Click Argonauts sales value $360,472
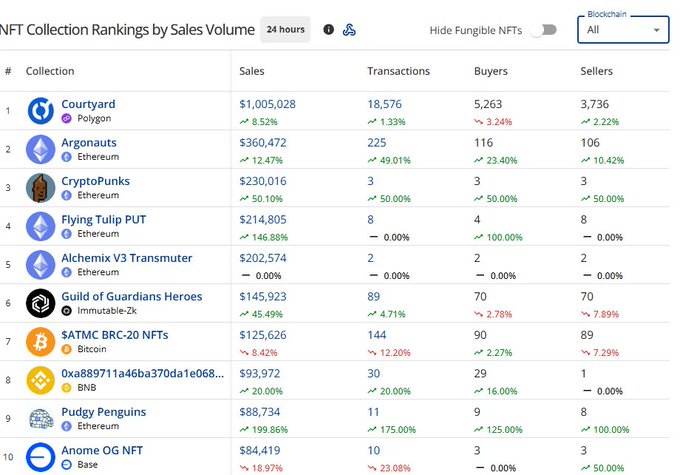The image size is (680, 475). (x=263, y=143)
